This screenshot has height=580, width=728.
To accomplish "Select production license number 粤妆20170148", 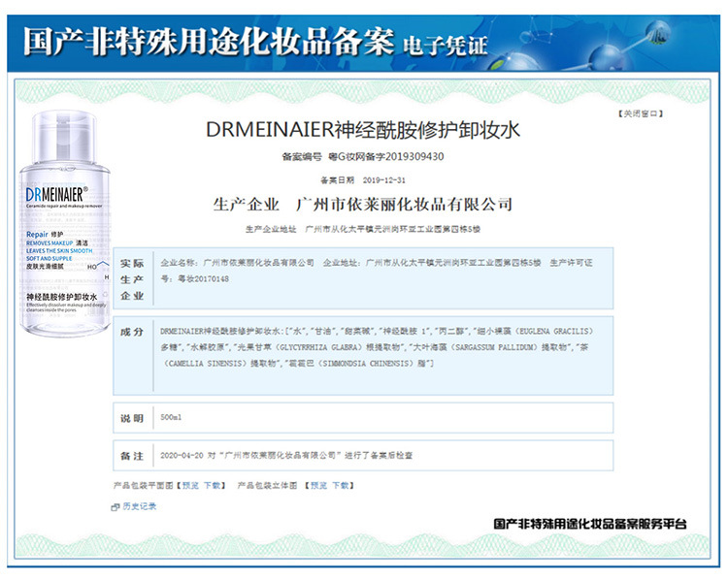I will click(204, 279).
